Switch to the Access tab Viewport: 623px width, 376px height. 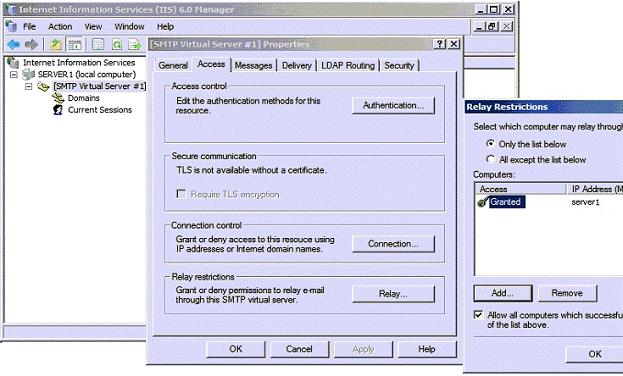pos(211,64)
